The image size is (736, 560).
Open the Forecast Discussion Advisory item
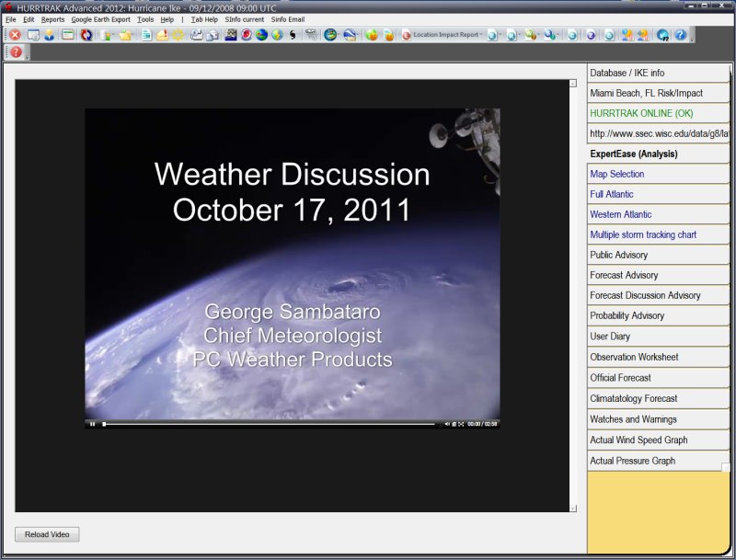[x=658, y=295]
